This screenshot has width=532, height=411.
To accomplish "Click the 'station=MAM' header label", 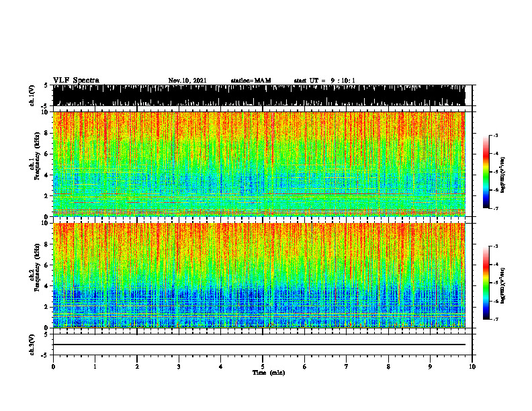I will click(251, 81).
